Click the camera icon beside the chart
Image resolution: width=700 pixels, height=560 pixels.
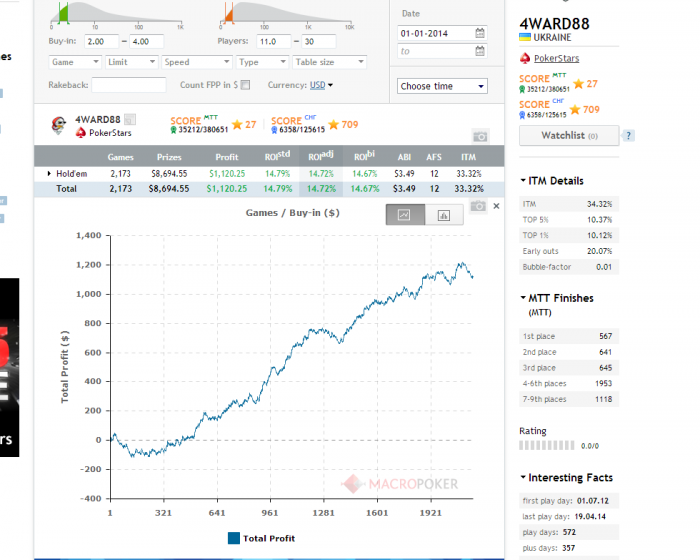tap(478, 206)
